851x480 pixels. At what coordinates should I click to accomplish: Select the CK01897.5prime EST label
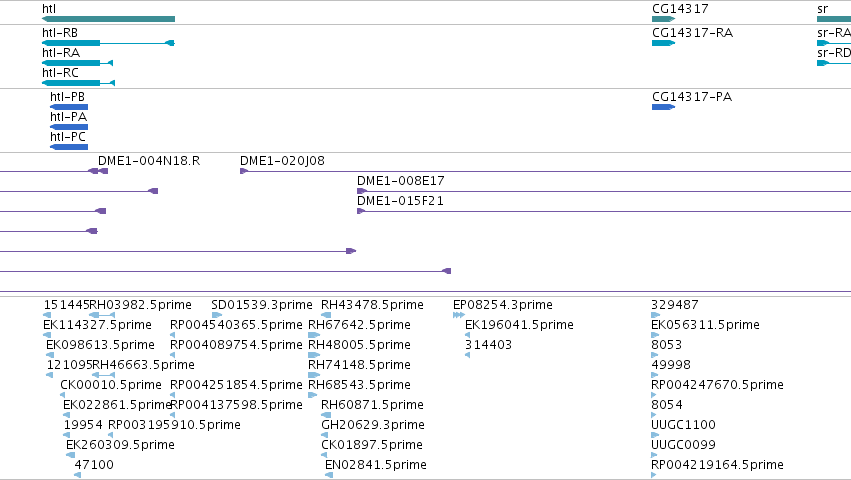(372, 445)
